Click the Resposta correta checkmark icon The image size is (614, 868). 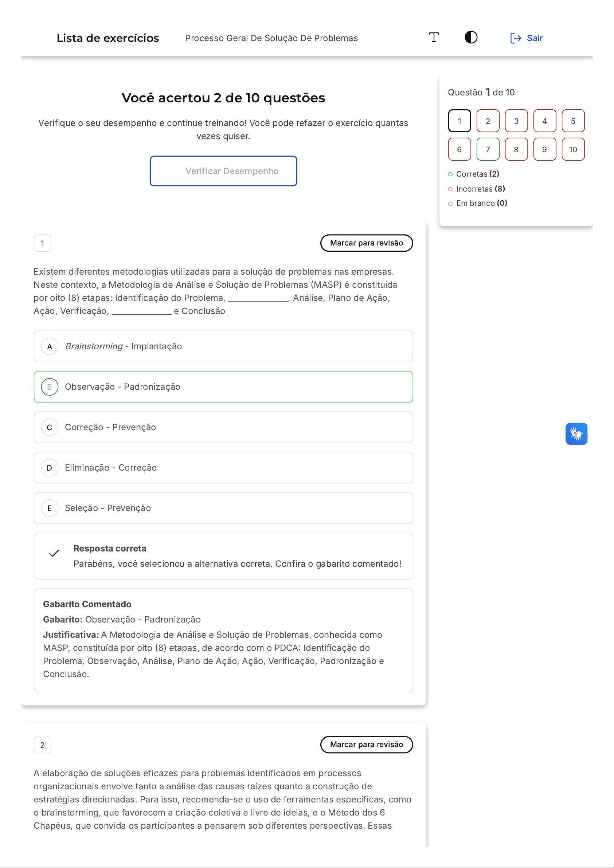pyautogui.click(x=54, y=553)
